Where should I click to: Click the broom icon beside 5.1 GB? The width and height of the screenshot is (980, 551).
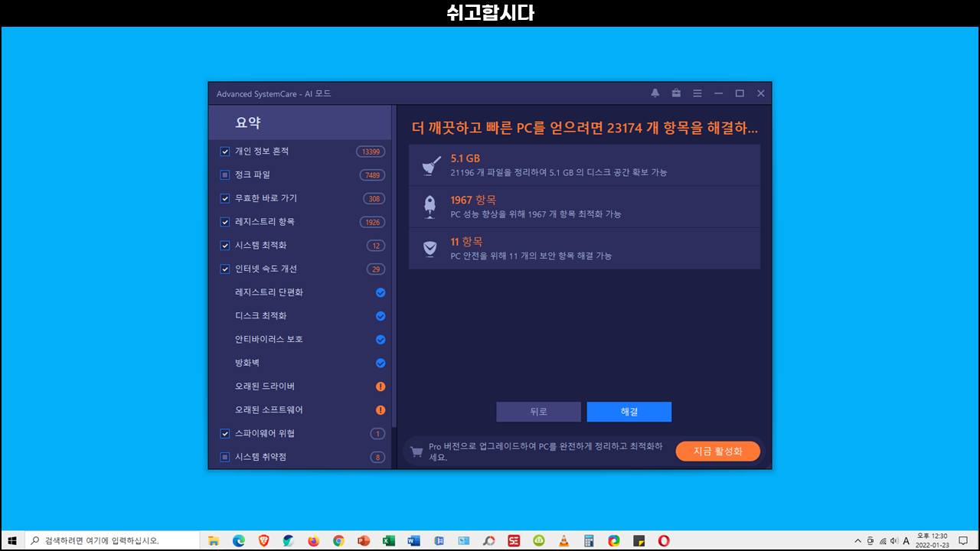(430, 165)
